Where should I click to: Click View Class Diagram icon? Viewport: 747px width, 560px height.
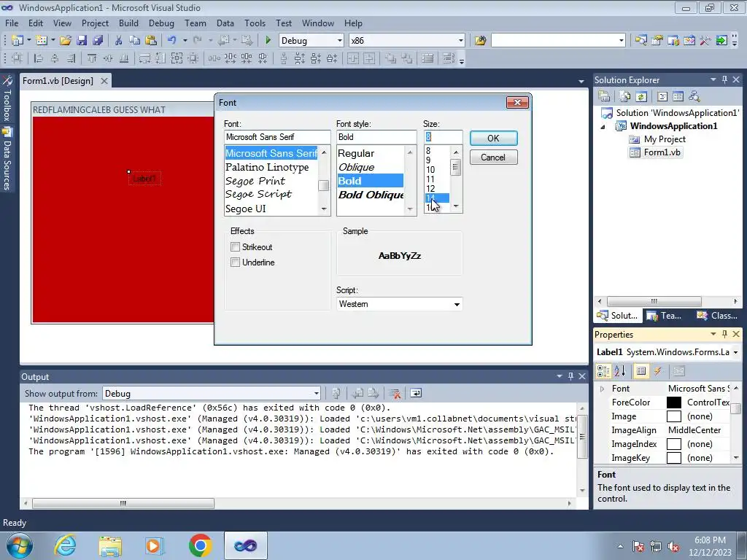(694, 97)
